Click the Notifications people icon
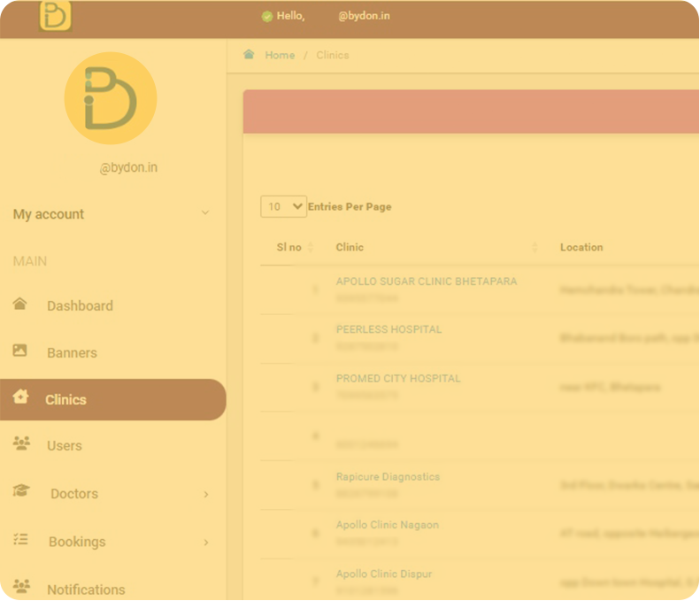700x601 pixels. coord(20,588)
